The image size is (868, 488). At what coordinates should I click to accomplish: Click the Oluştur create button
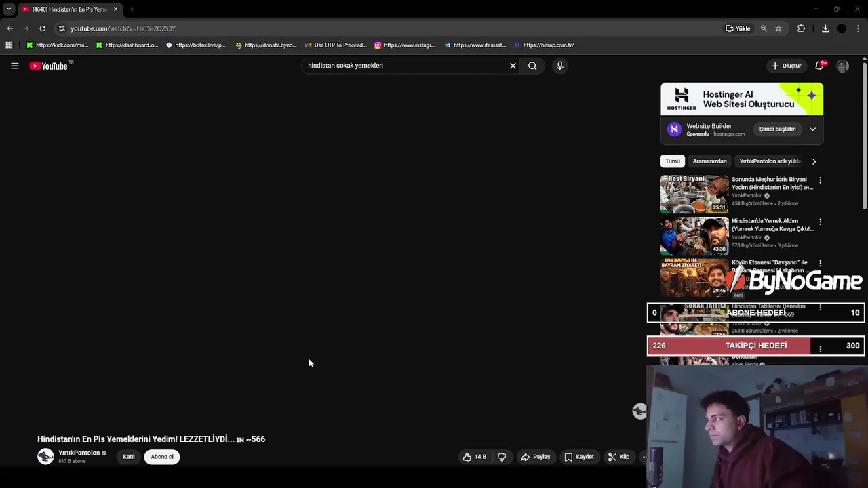click(787, 66)
